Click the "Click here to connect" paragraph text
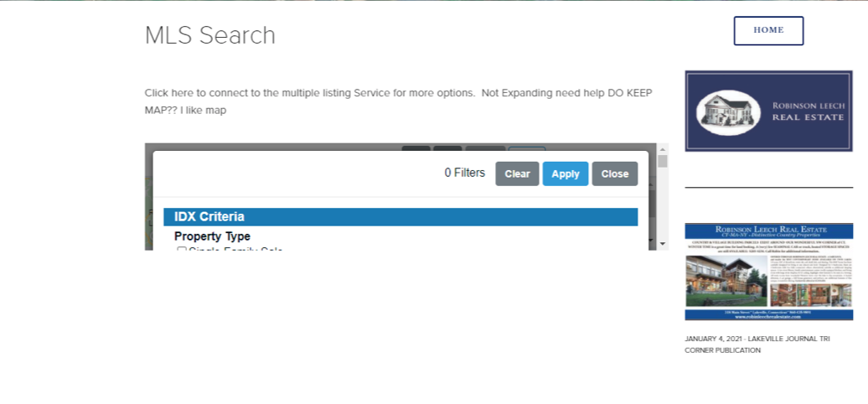This screenshot has width=868, height=404. 398,101
